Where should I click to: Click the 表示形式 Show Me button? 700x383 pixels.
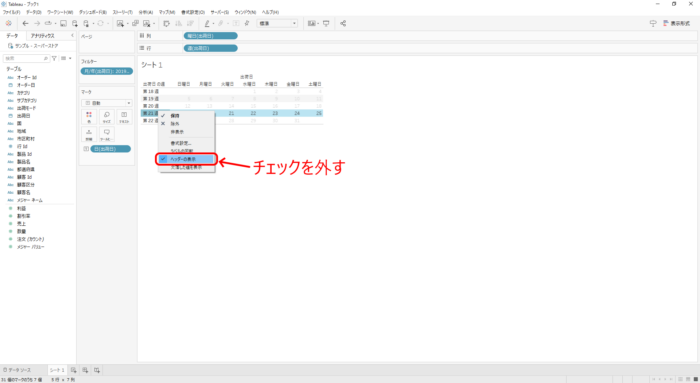click(677, 23)
